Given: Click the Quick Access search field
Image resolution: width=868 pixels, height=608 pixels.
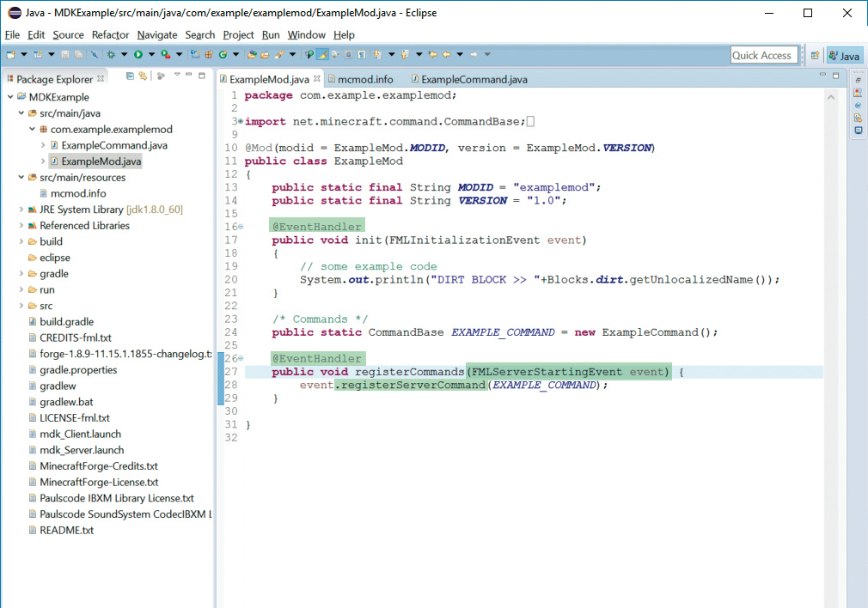Looking at the screenshot, I should click(x=762, y=56).
